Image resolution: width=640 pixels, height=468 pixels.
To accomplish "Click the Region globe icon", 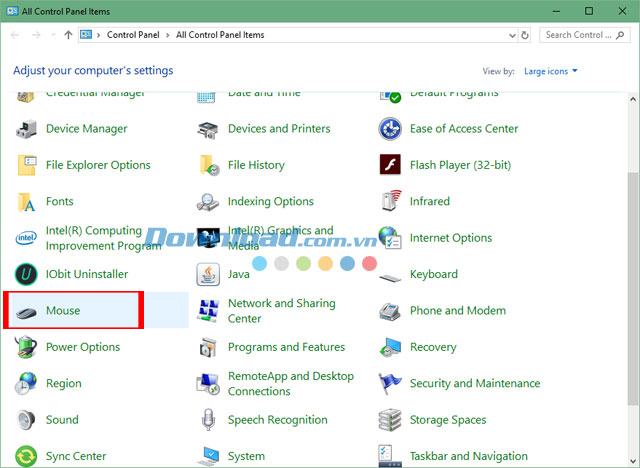I will (x=26, y=384).
